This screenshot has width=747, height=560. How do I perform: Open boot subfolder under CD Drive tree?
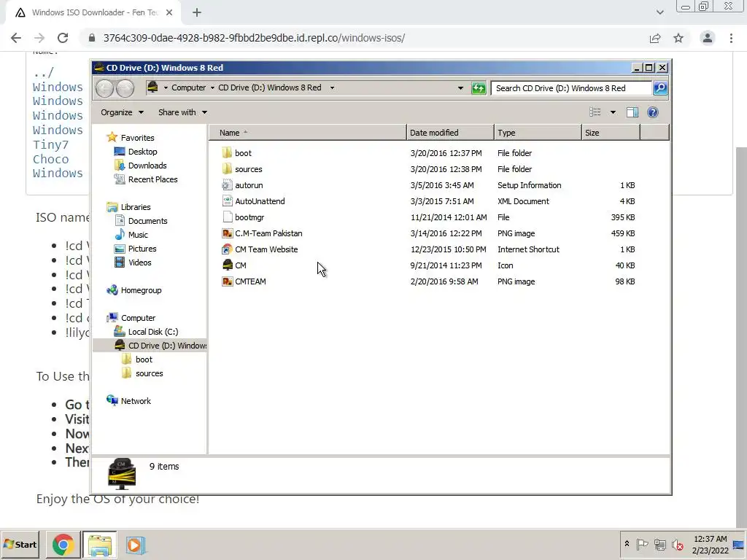pyautogui.click(x=144, y=359)
